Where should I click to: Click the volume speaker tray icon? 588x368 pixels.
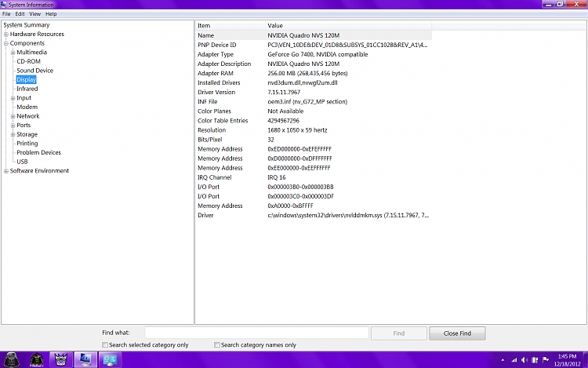524,360
